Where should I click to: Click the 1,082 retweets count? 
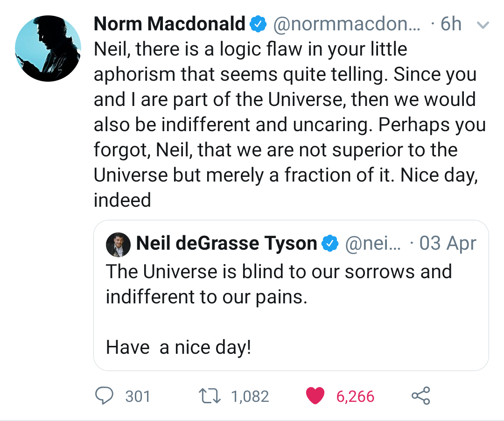coord(250,397)
